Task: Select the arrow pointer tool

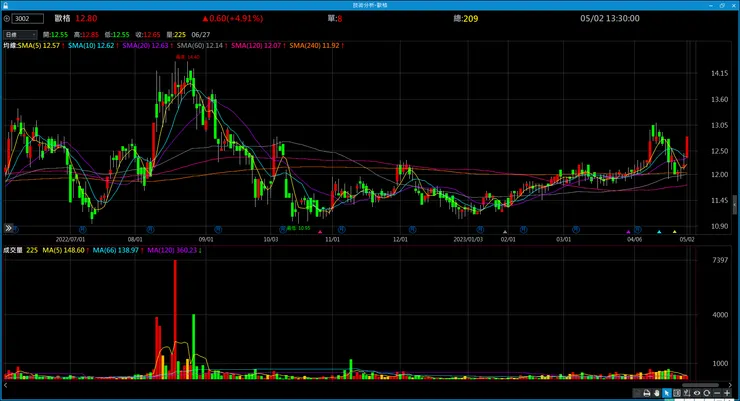Action: [x=666, y=393]
